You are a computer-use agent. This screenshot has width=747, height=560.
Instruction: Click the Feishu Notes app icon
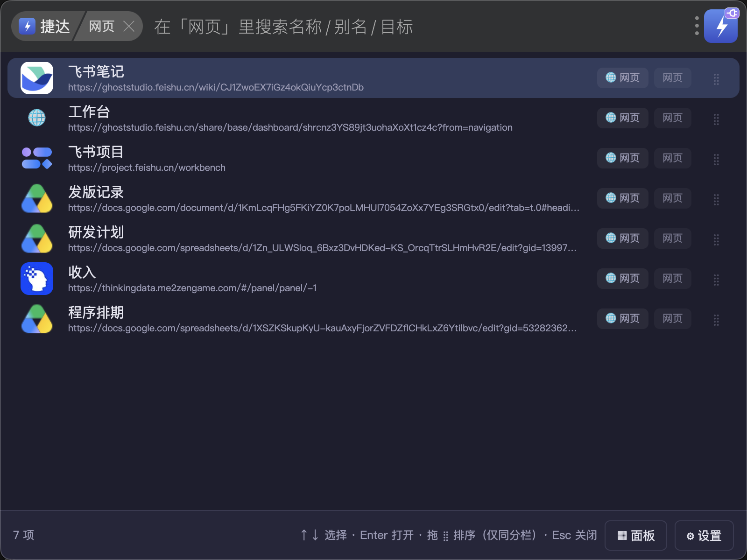coord(37,78)
